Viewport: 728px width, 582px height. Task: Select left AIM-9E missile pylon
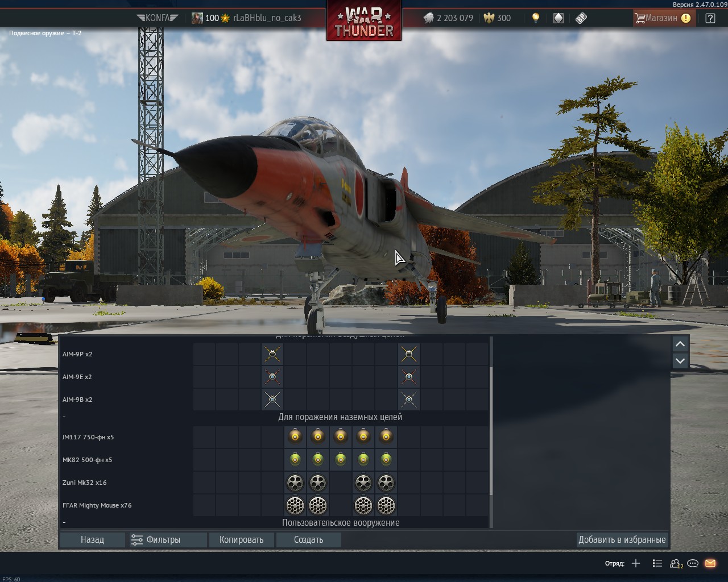(272, 377)
